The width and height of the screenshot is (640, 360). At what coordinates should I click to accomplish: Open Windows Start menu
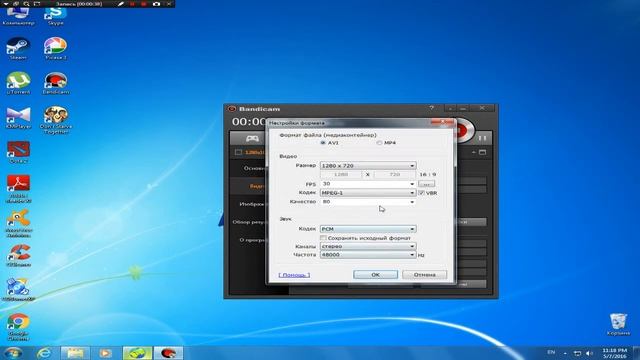(13, 353)
